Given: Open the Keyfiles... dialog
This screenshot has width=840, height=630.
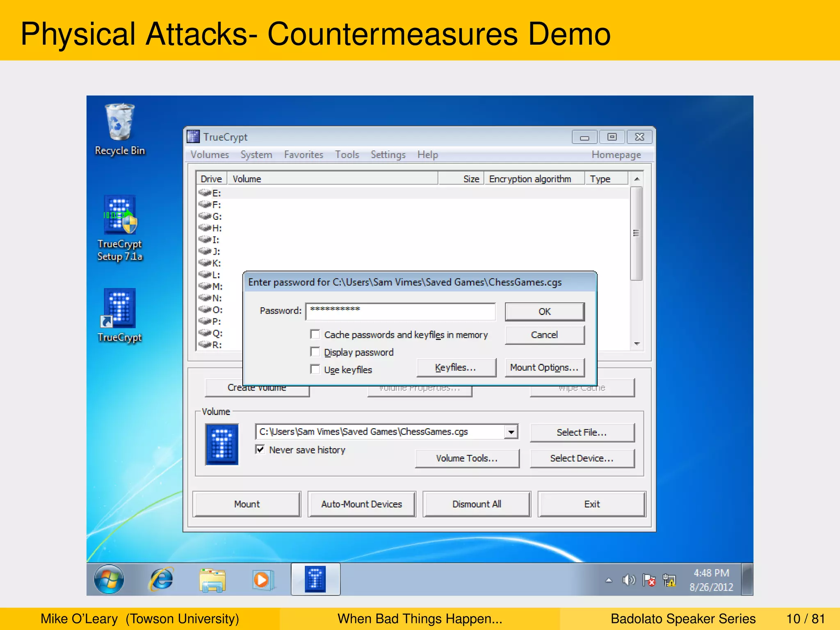Looking at the screenshot, I should (456, 367).
